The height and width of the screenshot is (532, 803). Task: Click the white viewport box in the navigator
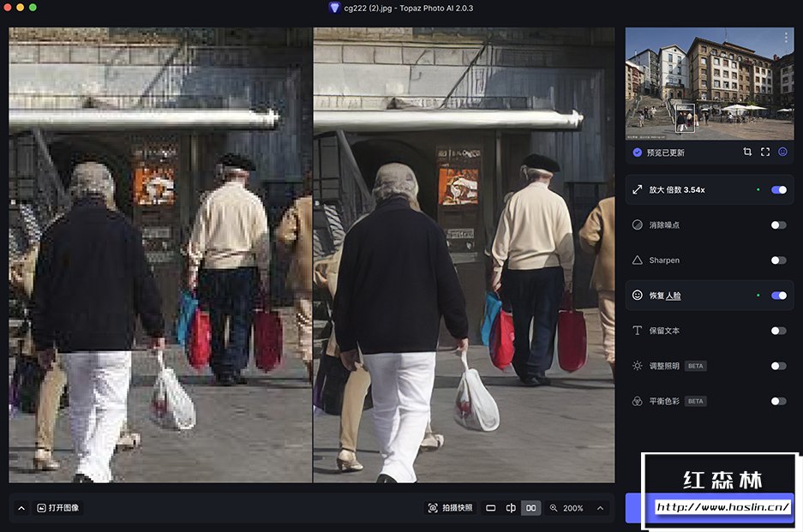[x=685, y=118]
